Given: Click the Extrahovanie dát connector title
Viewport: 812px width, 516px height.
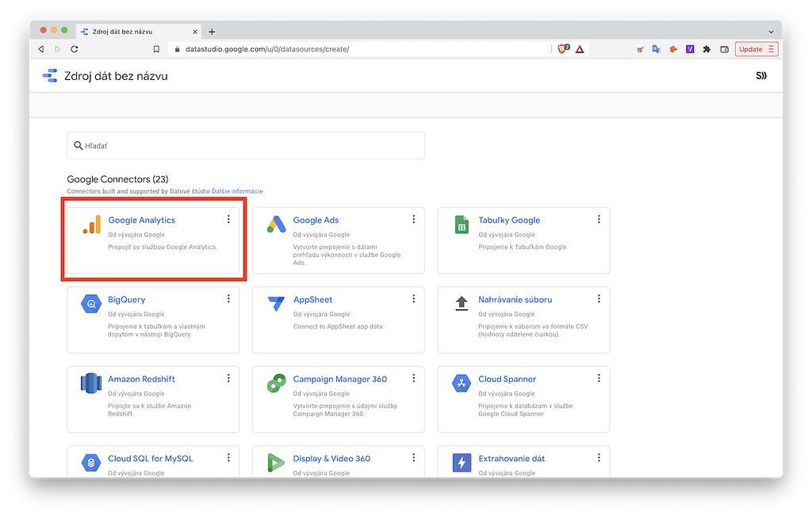Looking at the screenshot, I should 511,459.
